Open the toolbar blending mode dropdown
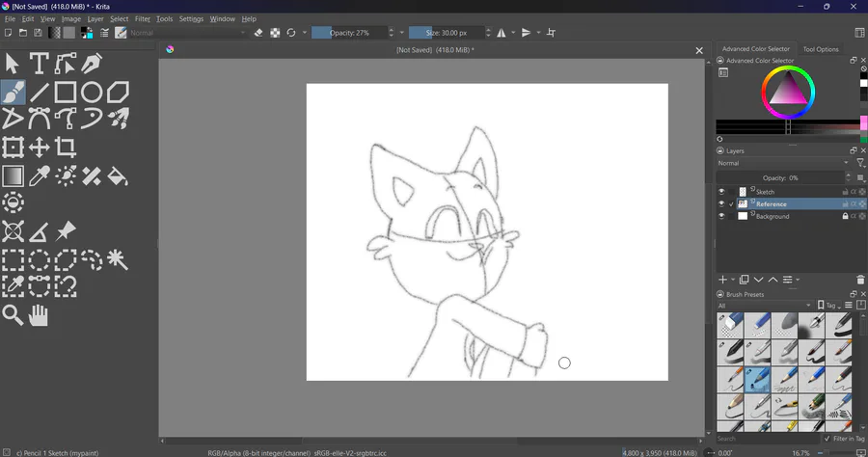This screenshot has height=457, width=868. point(188,33)
